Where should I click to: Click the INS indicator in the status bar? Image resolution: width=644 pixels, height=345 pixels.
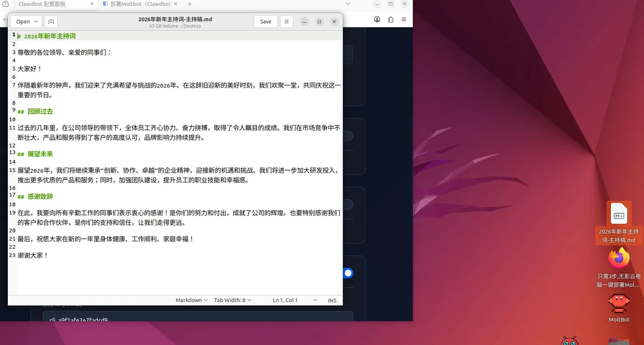(x=332, y=300)
